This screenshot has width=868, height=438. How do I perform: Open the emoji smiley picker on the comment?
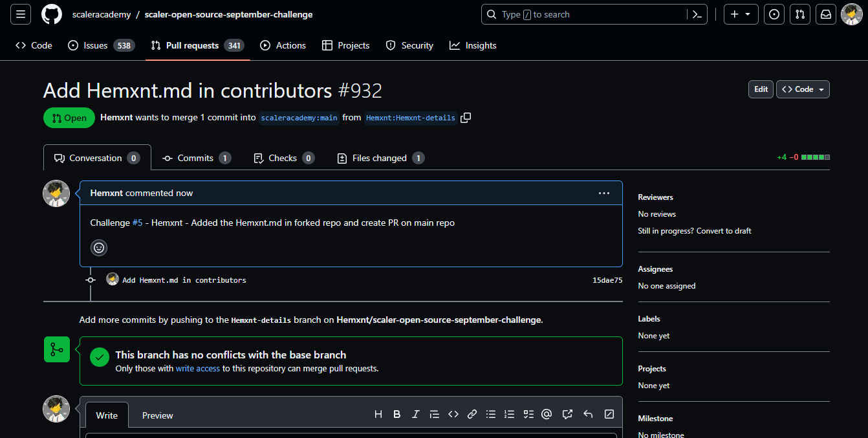coord(98,247)
